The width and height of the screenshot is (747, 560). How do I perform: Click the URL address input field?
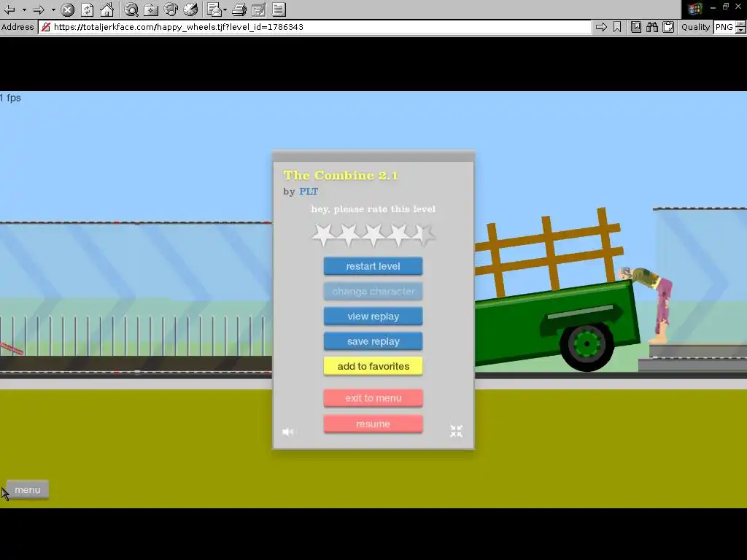[314, 27]
